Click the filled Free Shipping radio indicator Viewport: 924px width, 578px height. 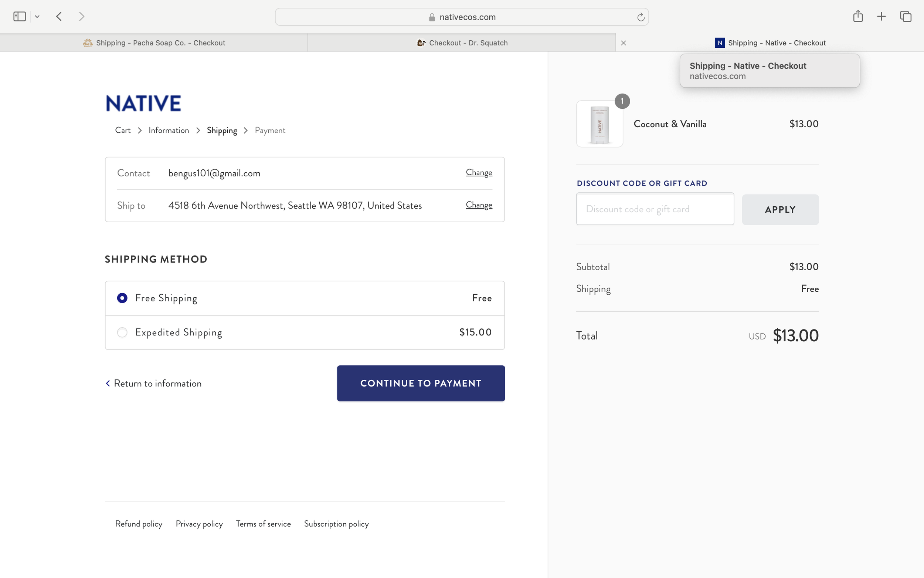click(122, 297)
